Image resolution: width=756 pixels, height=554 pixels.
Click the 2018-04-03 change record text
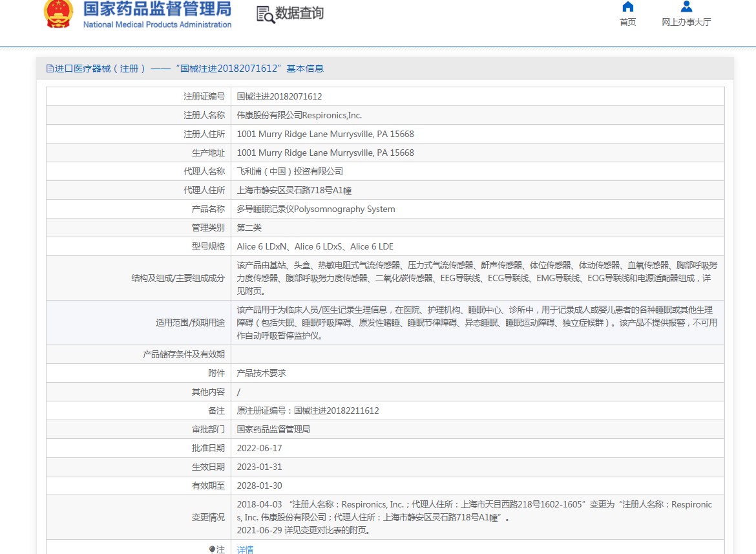coord(474,511)
